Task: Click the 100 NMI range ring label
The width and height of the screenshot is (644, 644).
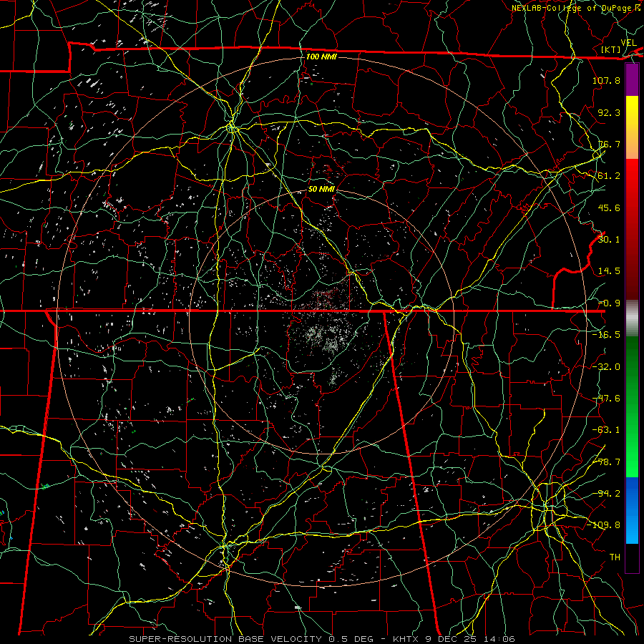Action: [x=321, y=57]
